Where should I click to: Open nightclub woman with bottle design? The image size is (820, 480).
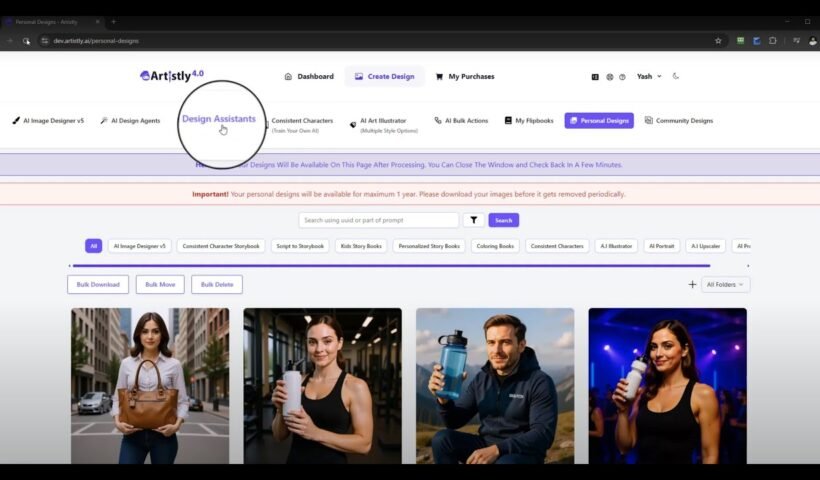click(x=668, y=386)
